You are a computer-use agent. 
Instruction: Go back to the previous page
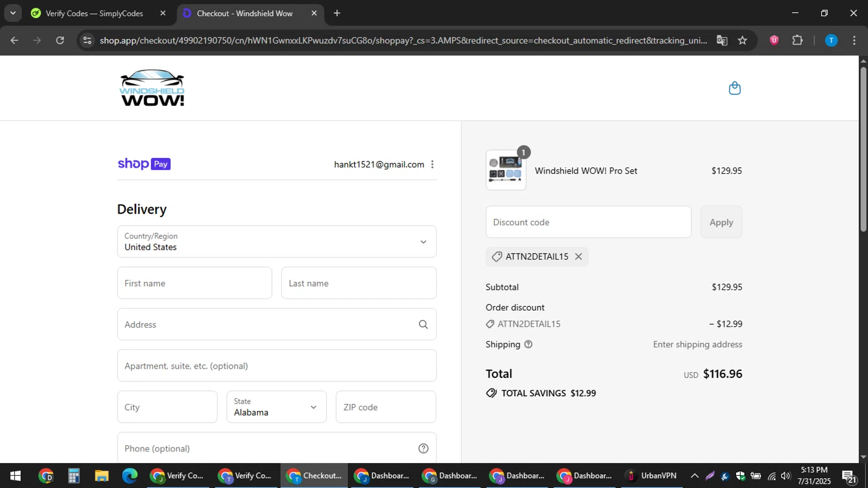coord(14,41)
